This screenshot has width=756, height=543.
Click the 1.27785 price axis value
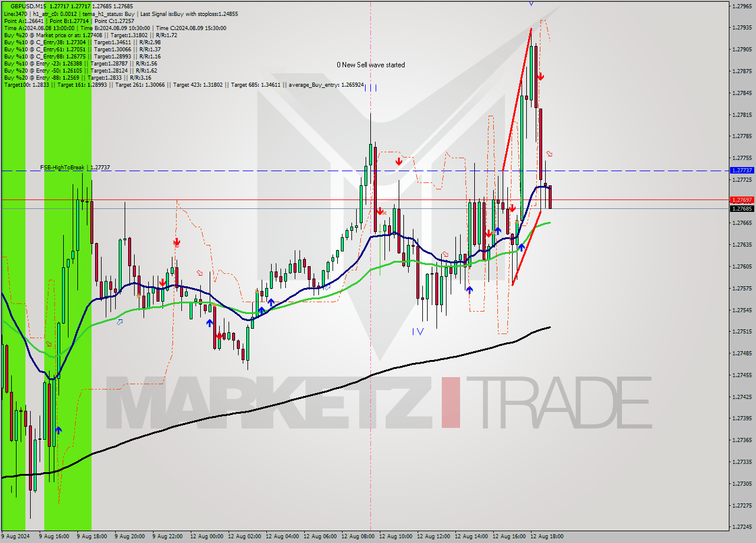click(x=742, y=136)
